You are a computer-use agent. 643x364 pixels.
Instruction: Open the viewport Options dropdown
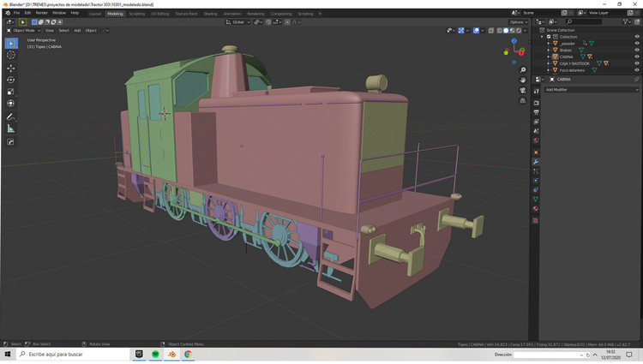[x=519, y=22]
